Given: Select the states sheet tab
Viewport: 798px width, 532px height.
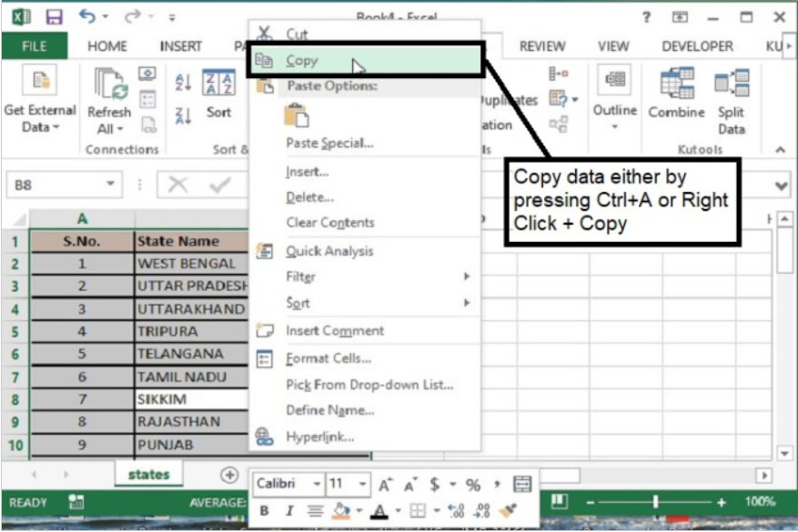Looking at the screenshot, I should [148, 475].
